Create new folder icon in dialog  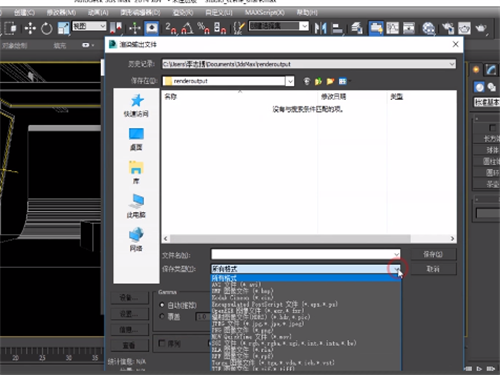[x=330, y=81]
